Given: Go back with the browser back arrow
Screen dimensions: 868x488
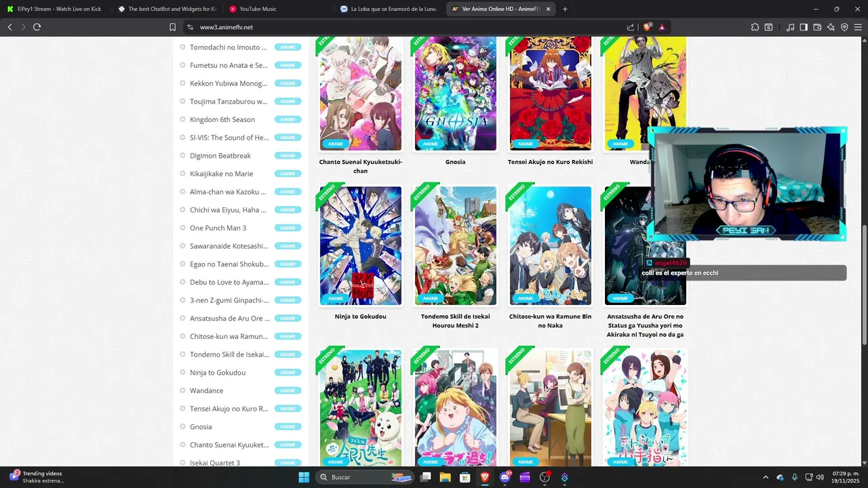Looking at the screenshot, I should click(9, 27).
